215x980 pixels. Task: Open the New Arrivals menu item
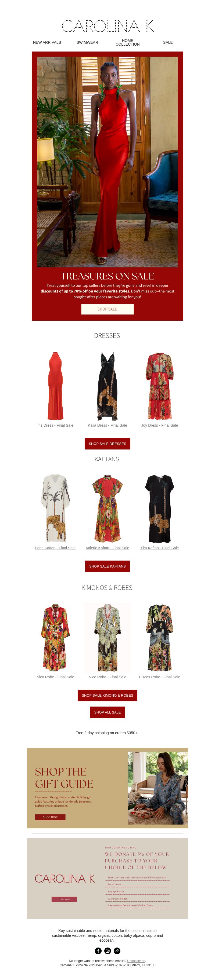tap(47, 43)
